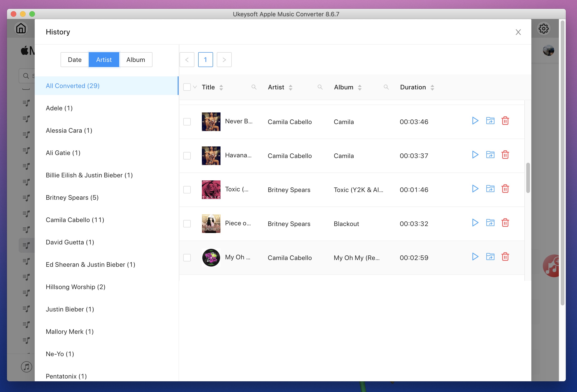This screenshot has height=392, width=577.
Task: Close the History panel
Action: click(518, 32)
